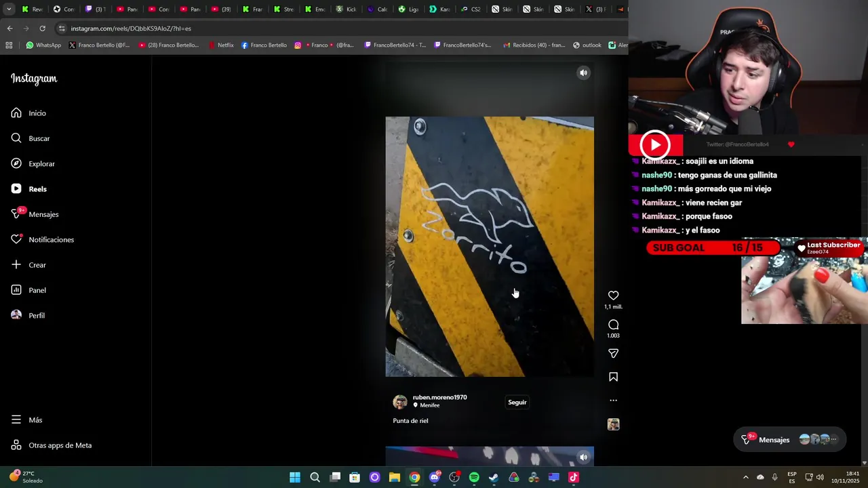Switch to the Kick tab
The width and height of the screenshot is (868, 488).
[x=346, y=9]
